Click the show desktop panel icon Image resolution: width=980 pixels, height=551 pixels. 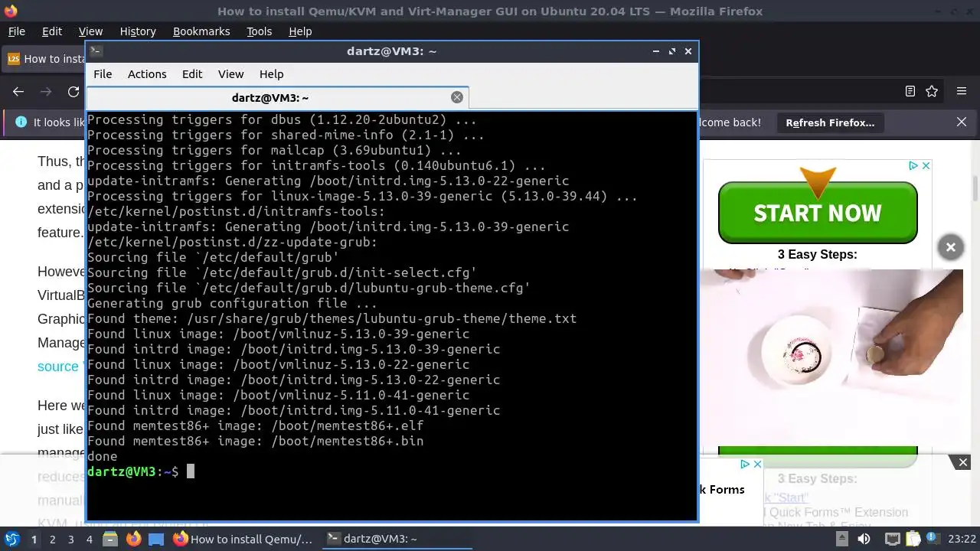156,539
